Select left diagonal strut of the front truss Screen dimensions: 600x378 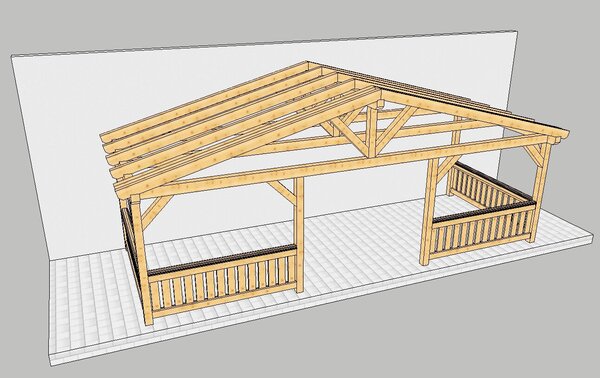tap(350, 134)
